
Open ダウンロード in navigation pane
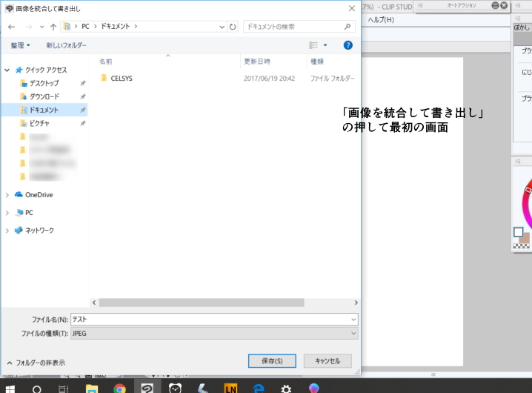[44, 97]
